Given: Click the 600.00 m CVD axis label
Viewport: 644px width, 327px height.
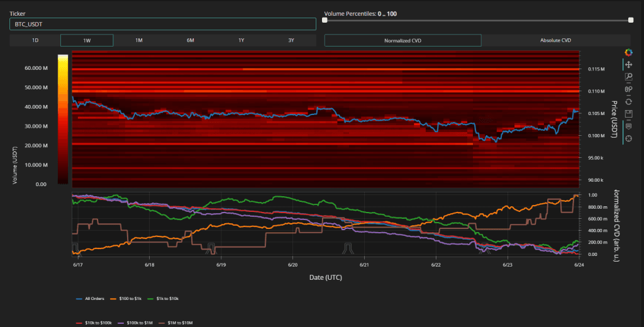Looking at the screenshot, I should [597, 219].
